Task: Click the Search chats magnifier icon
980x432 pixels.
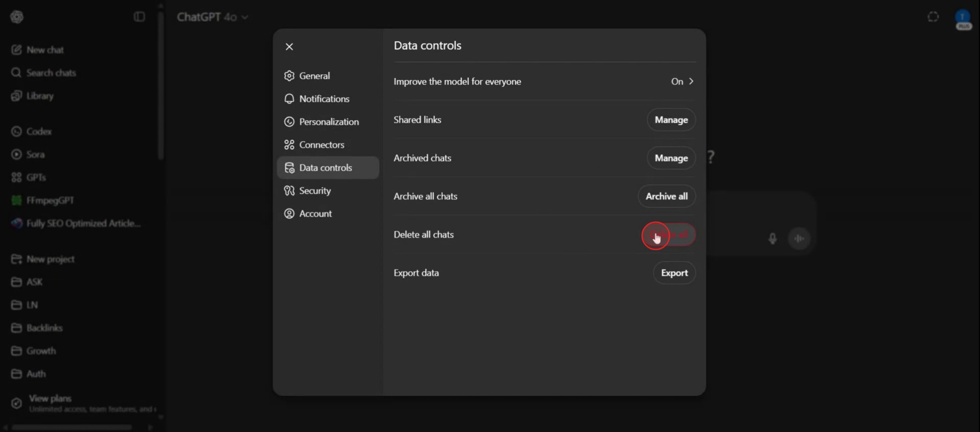Action: click(16, 73)
